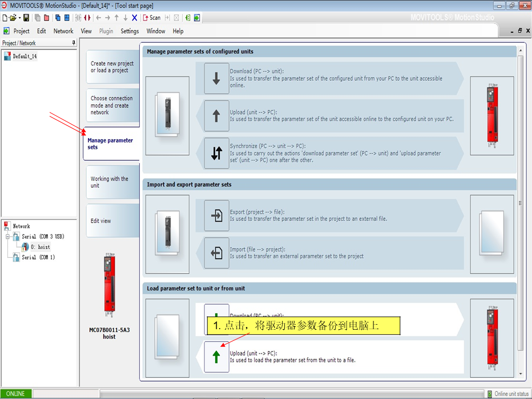
Task: Click the blue X delete toolbar icon
Action: [x=134, y=18]
